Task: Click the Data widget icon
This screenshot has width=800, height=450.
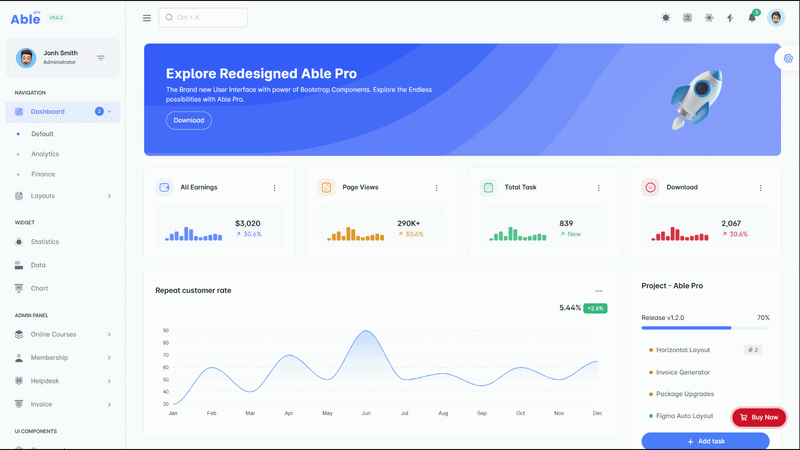Action: tap(19, 265)
